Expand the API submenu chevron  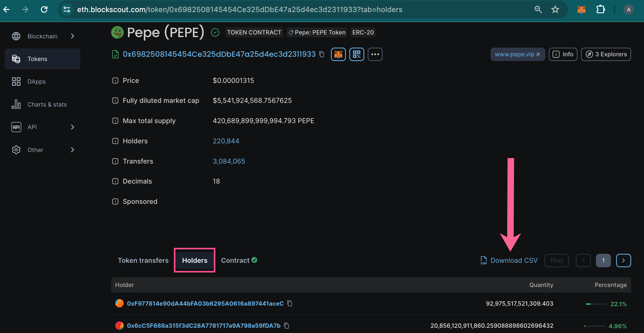tap(73, 127)
